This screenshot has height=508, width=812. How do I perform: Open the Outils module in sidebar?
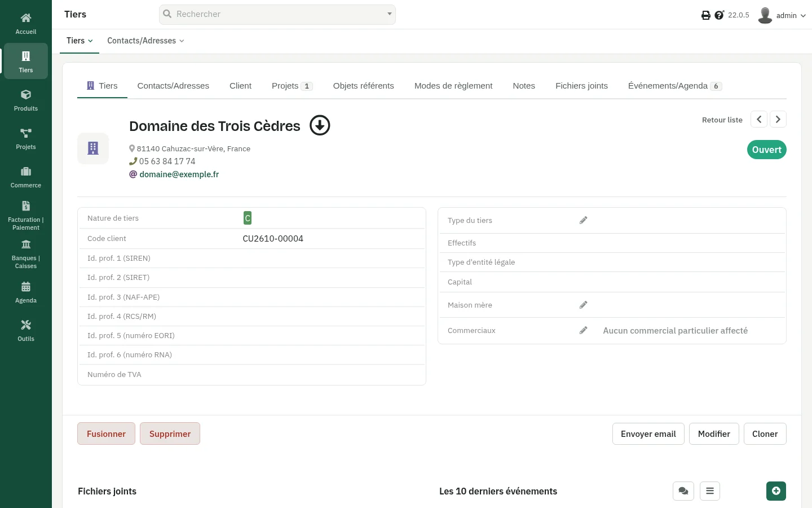(x=26, y=331)
